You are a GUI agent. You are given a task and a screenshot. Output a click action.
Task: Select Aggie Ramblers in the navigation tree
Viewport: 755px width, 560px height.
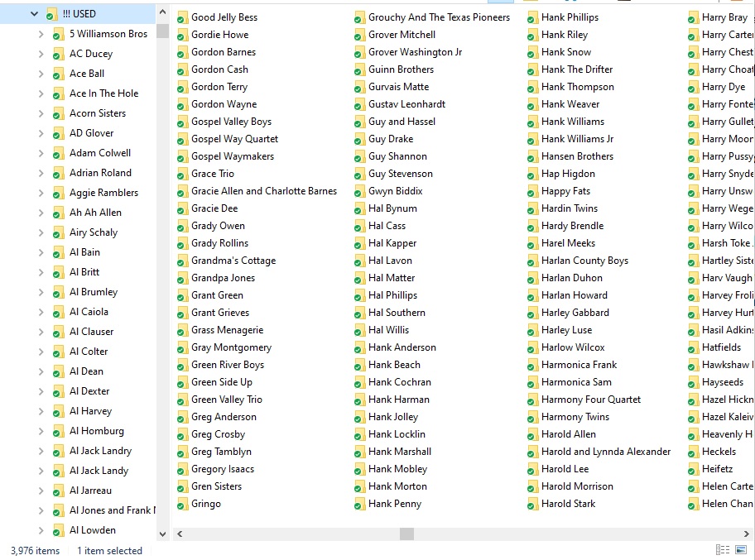(x=103, y=193)
